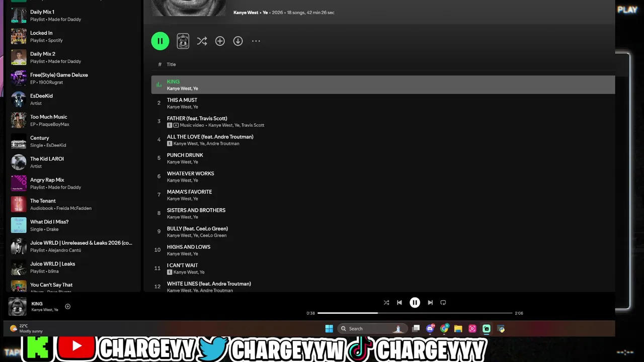Open The Tenant audiobook
This screenshot has height=362, width=644.
click(x=73, y=204)
